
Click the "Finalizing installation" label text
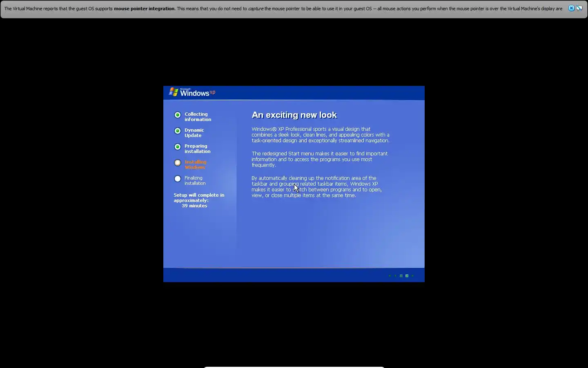click(x=195, y=181)
